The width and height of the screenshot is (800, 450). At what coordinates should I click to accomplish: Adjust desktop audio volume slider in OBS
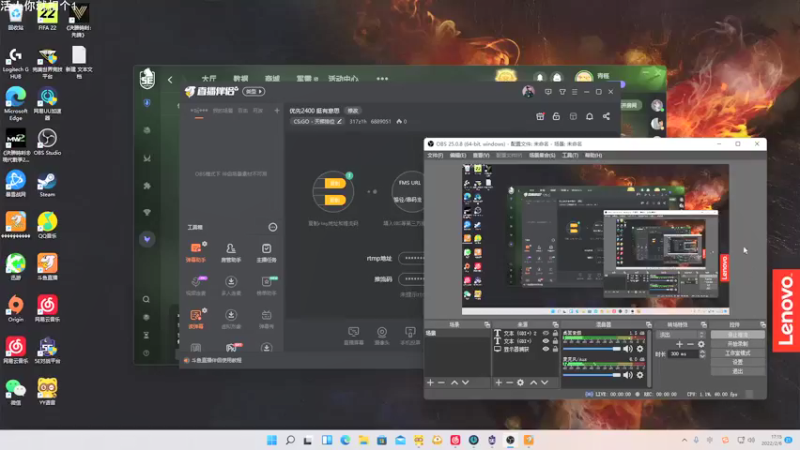point(592,349)
